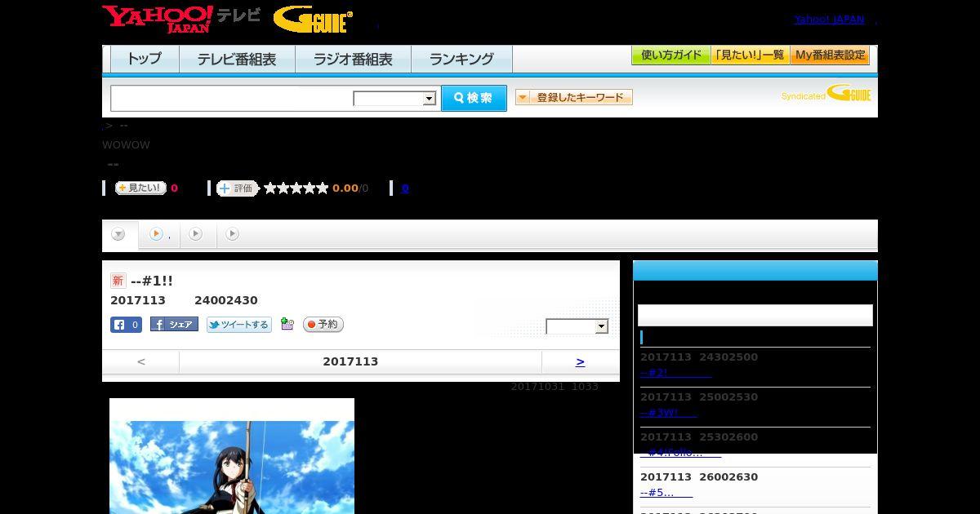Click the 見たい! plus button
Image resolution: width=980 pixels, height=514 pixels.
pos(140,188)
